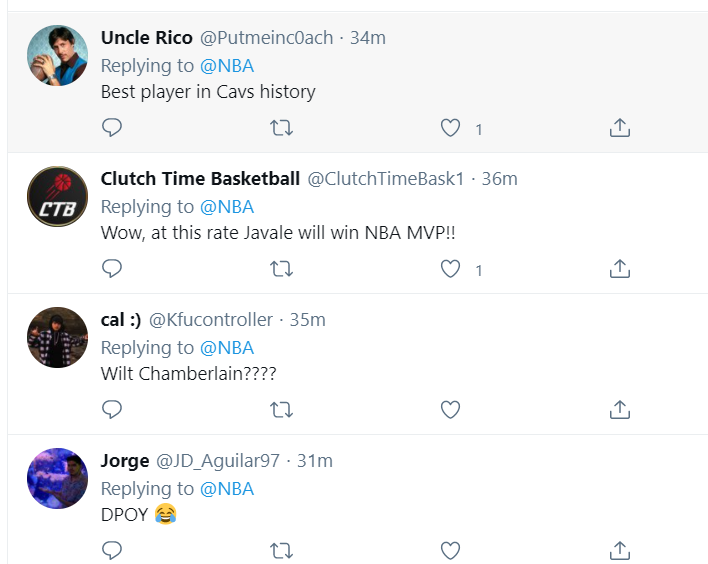The width and height of the screenshot is (708, 564).
Task: Retweet the Javale MVP tweet
Action: coord(282,268)
